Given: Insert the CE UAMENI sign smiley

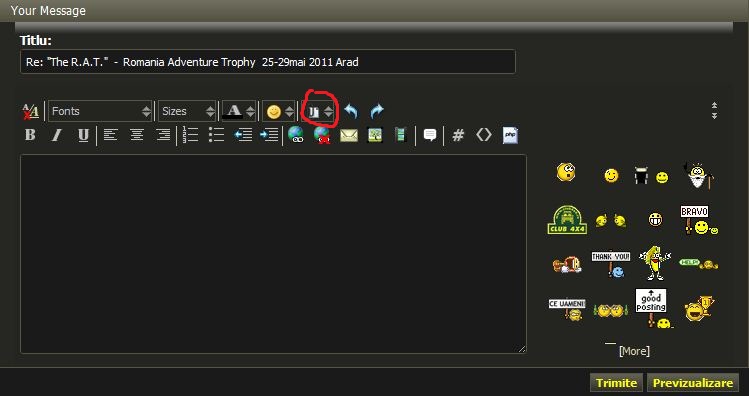Looking at the screenshot, I should click(x=567, y=310).
